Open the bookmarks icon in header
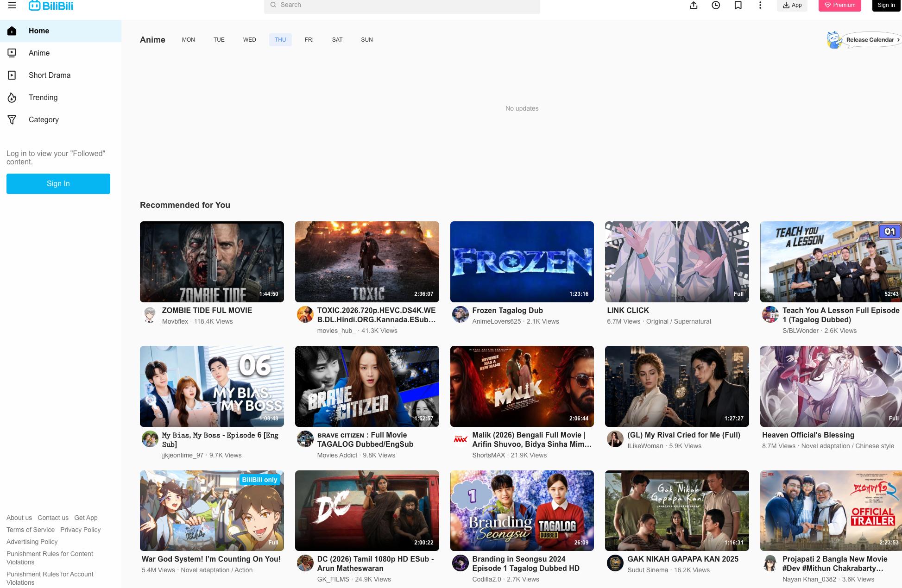The image size is (902, 588). click(738, 5)
